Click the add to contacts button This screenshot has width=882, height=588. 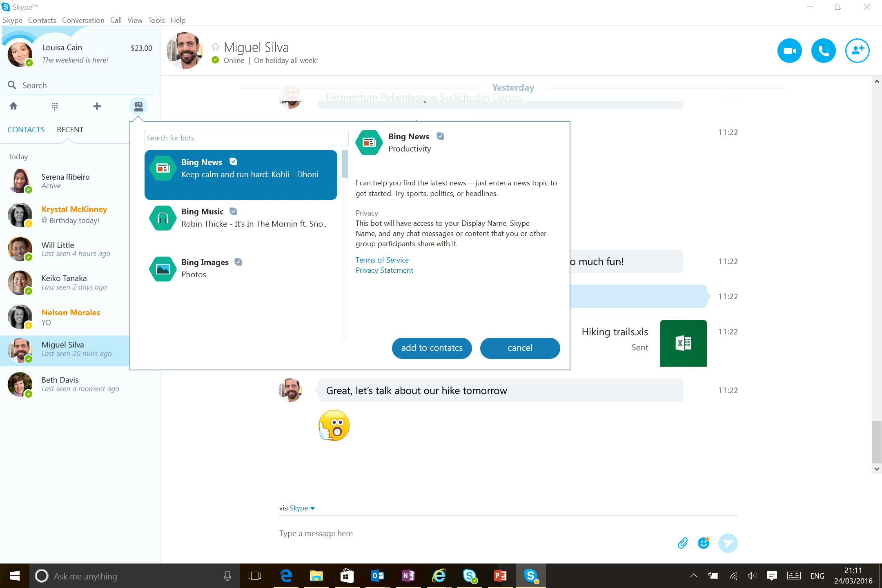point(431,348)
